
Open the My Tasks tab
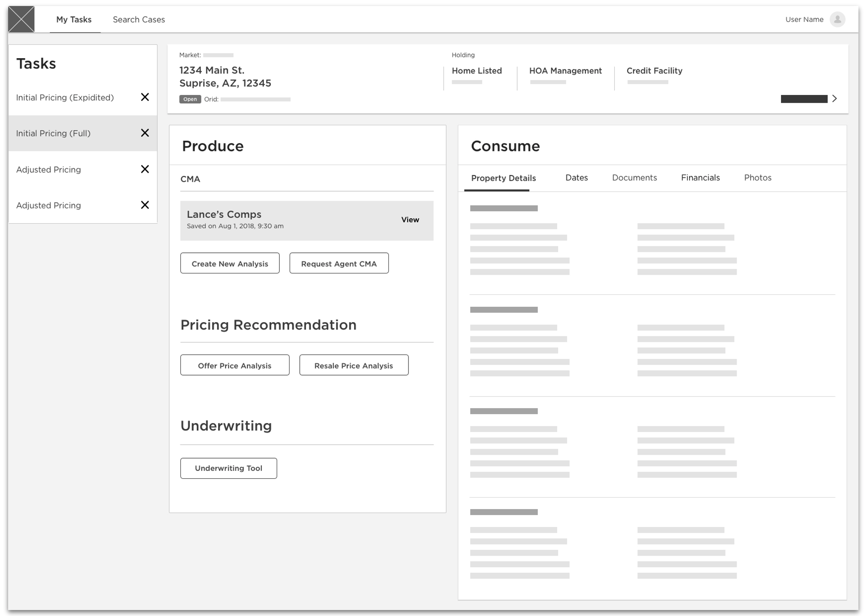point(74,20)
